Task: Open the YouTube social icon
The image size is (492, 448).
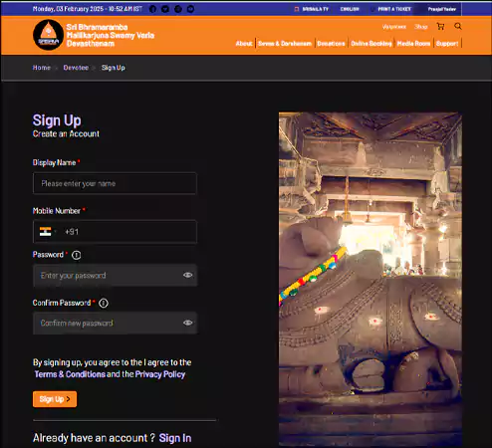Action: click(x=190, y=9)
